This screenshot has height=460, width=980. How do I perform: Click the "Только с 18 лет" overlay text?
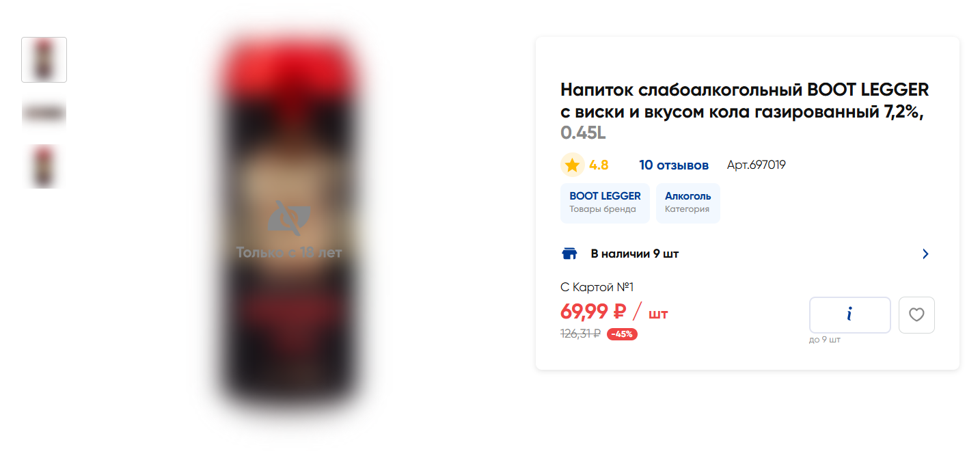click(289, 252)
